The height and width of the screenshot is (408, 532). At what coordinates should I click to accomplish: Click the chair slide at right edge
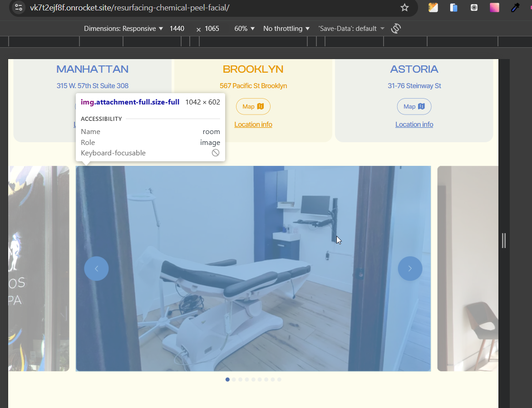tap(468, 269)
